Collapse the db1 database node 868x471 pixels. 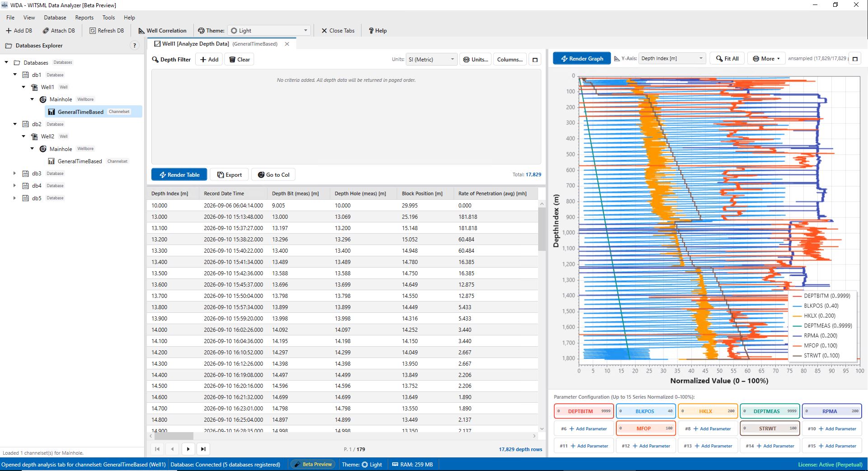tap(15, 75)
